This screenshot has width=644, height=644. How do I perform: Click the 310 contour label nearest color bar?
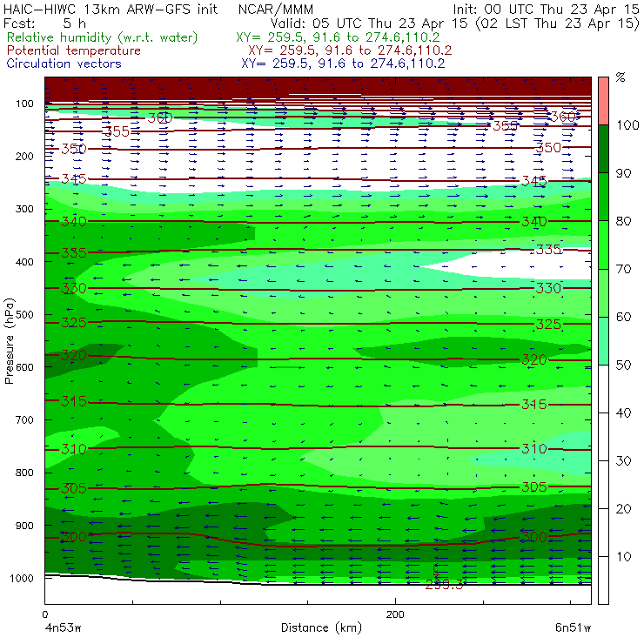534,448
